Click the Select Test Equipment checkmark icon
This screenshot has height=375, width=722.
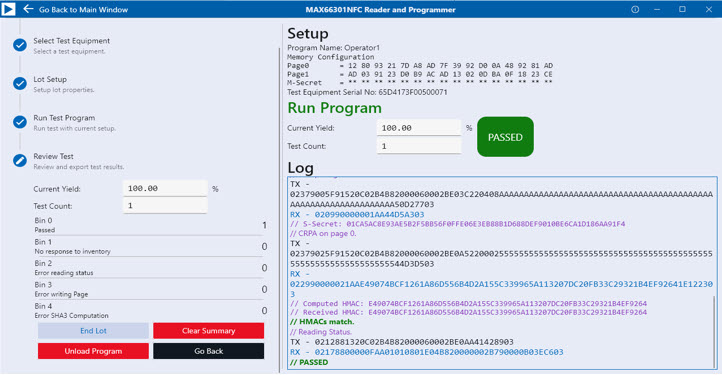coord(20,45)
